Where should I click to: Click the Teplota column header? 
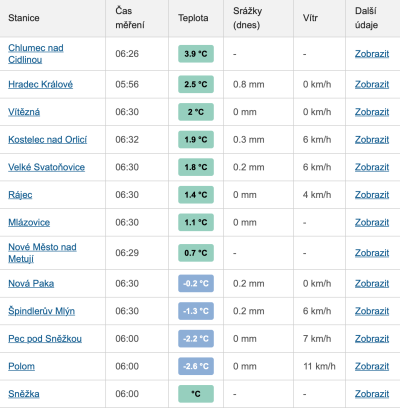tap(193, 18)
